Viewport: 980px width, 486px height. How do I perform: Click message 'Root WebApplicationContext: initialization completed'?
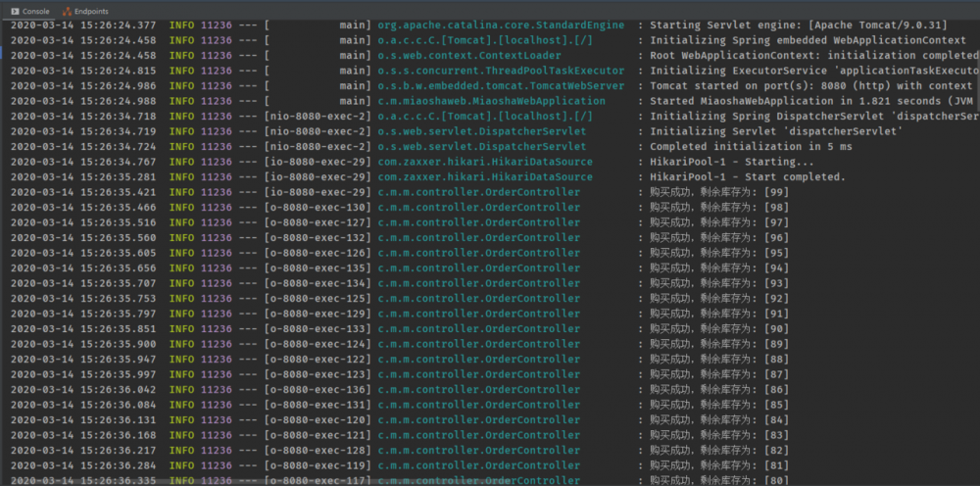coord(814,55)
